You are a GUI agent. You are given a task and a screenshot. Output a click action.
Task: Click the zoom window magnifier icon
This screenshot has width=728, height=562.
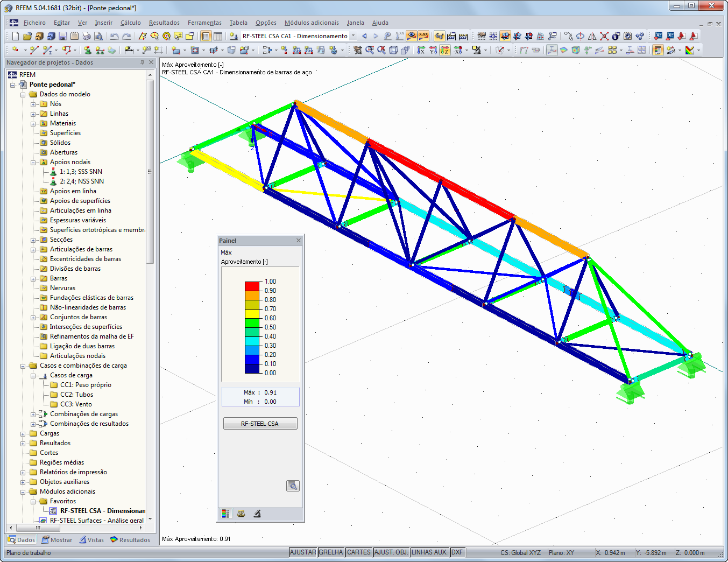[x=370, y=50]
